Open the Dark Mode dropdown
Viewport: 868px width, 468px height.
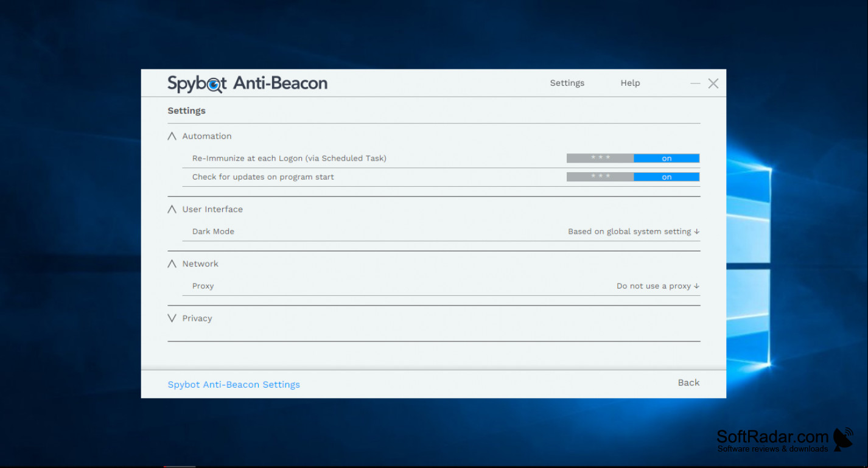coord(634,232)
